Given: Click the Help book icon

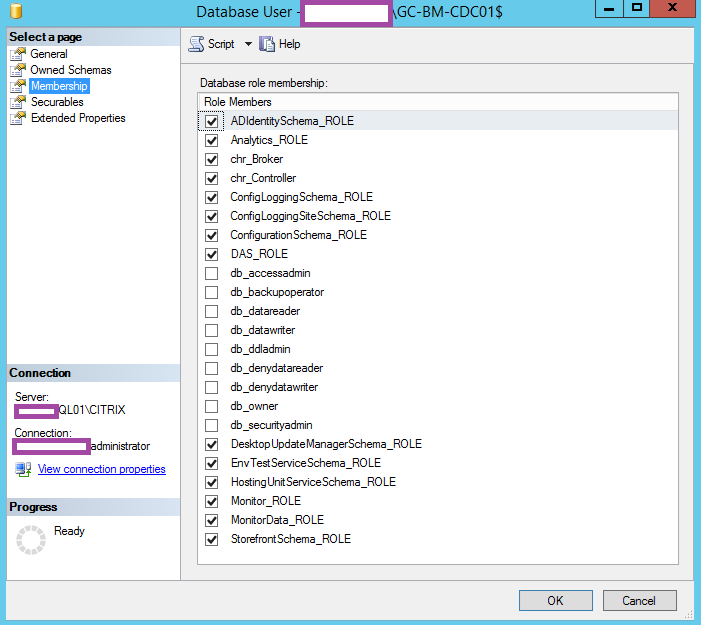Looking at the screenshot, I should click(267, 44).
